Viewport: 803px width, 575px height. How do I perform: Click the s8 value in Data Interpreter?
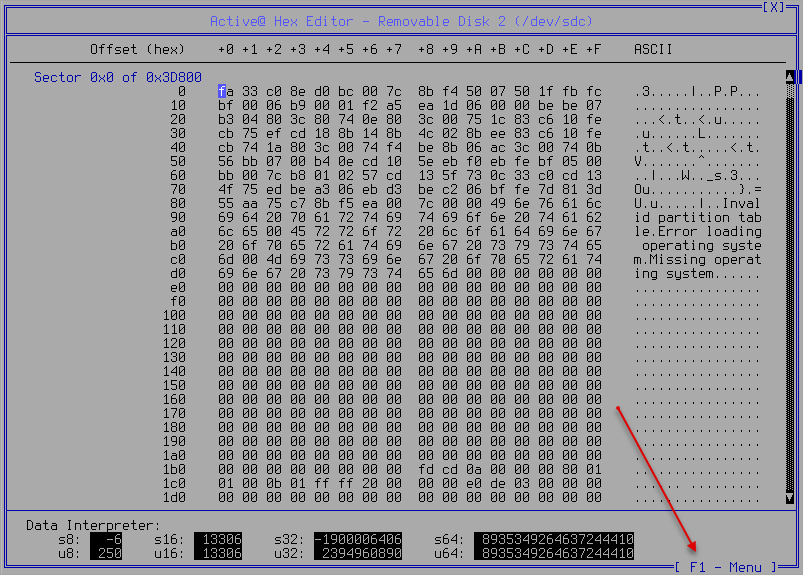click(x=105, y=539)
